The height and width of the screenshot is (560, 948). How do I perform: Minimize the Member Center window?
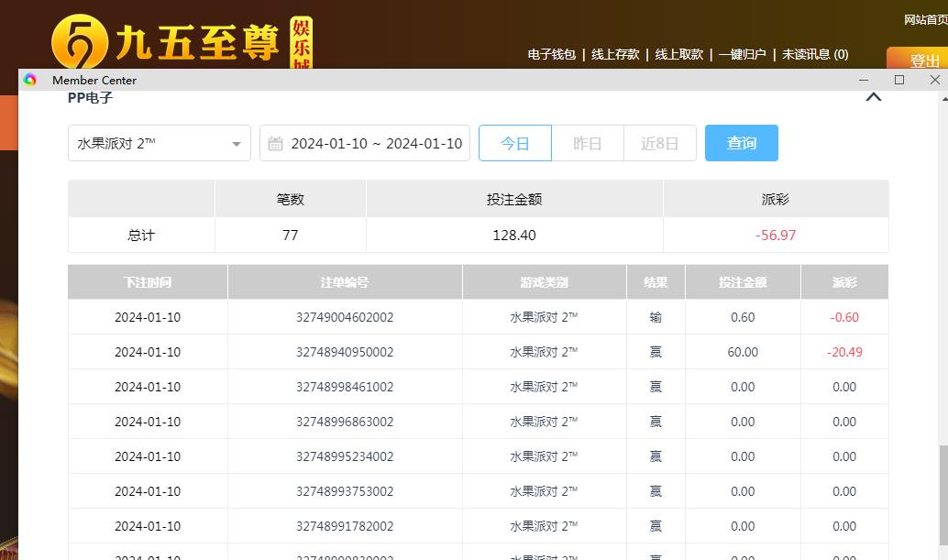click(864, 80)
